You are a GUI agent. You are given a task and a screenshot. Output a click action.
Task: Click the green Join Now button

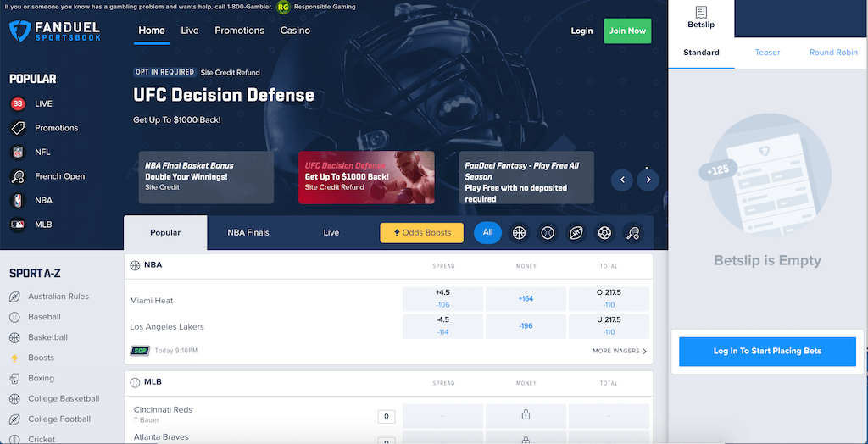[x=627, y=31]
